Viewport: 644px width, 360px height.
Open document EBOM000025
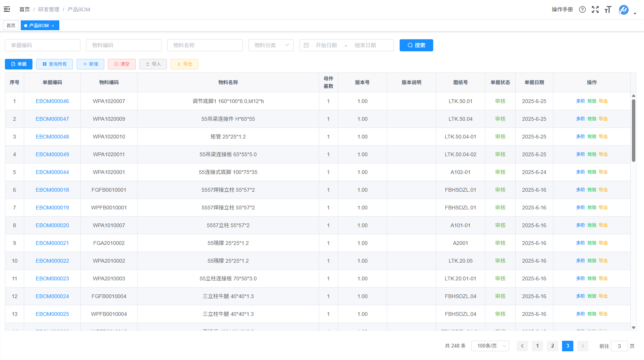tap(53, 314)
